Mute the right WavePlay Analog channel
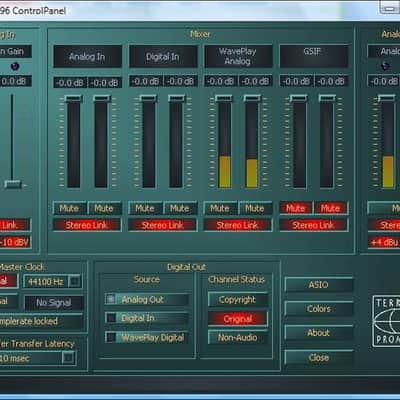 click(x=255, y=209)
